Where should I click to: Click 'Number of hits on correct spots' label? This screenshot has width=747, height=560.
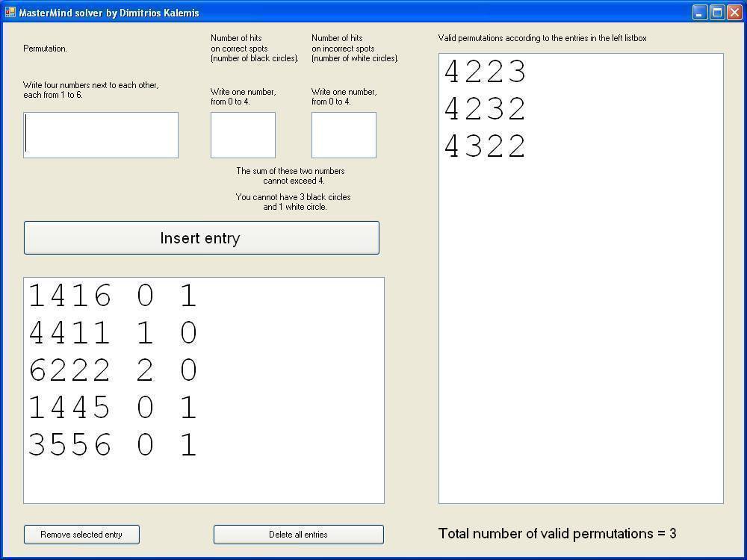[255, 48]
